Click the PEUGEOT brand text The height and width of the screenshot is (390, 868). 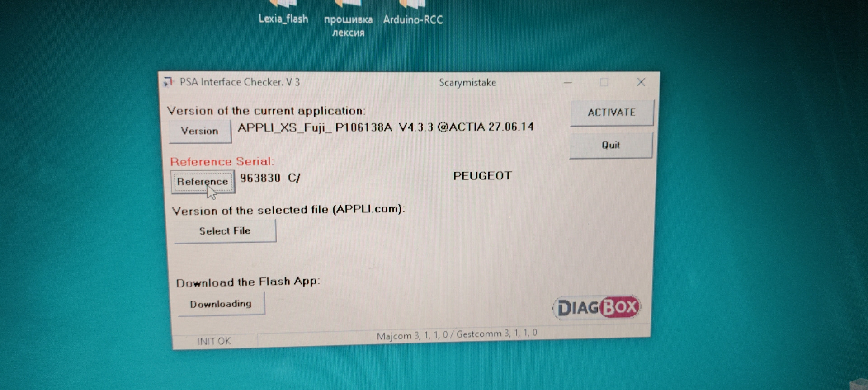pyautogui.click(x=482, y=176)
